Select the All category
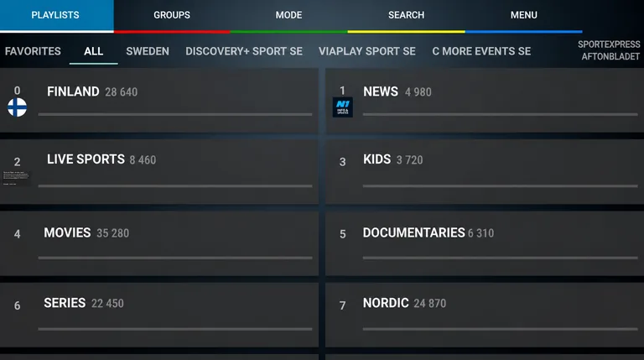 94,51
